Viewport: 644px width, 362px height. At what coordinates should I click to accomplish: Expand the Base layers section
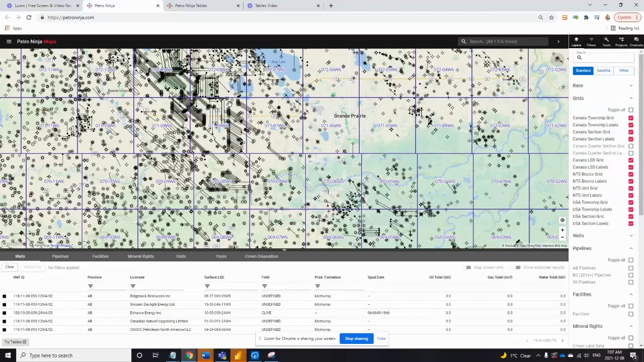point(631,85)
